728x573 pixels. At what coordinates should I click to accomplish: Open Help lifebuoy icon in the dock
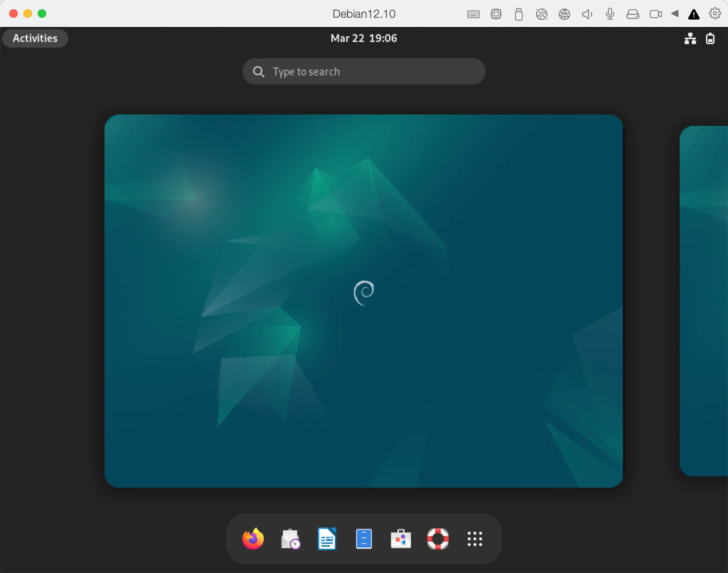pyautogui.click(x=438, y=539)
